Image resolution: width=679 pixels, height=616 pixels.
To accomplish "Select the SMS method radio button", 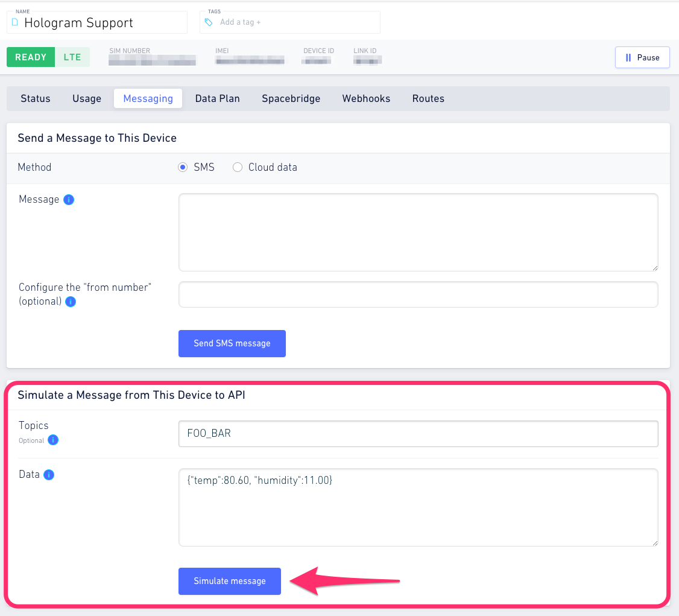I will coord(183,167).
